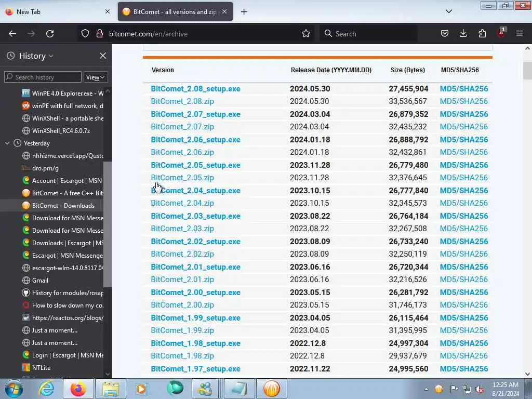The height and width of the screenshot is (399, 532).
Task: Download BitComet_2.00_setup.exe
Action: pos(195,292)
